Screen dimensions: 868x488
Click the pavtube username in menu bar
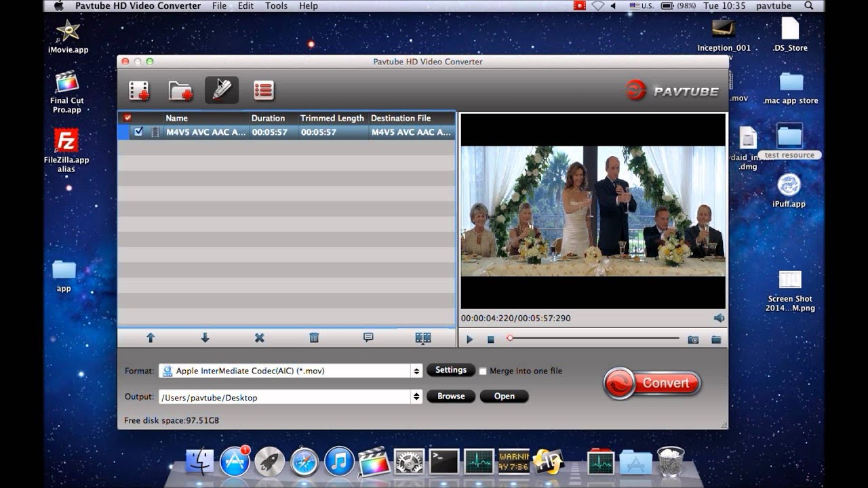click(773, 5)
